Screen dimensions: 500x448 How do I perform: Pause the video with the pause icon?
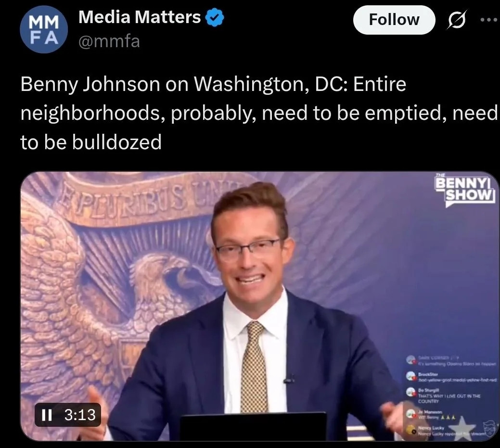tap(47, 415)
